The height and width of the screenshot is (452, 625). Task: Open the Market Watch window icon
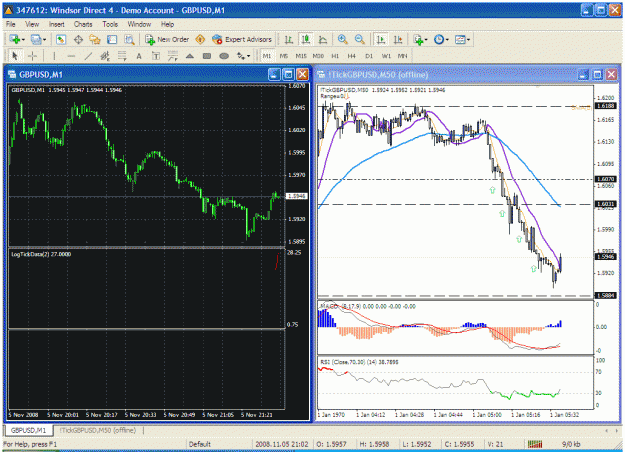[x=61, y=39]
